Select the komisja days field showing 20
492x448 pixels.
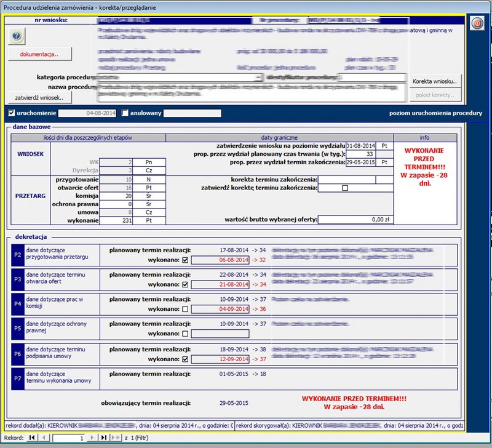[116, 196]
